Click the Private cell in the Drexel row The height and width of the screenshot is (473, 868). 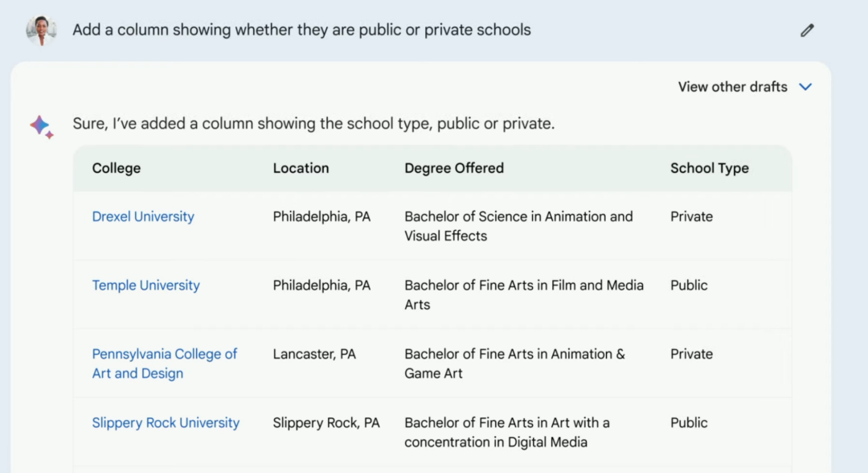[691, 216]
